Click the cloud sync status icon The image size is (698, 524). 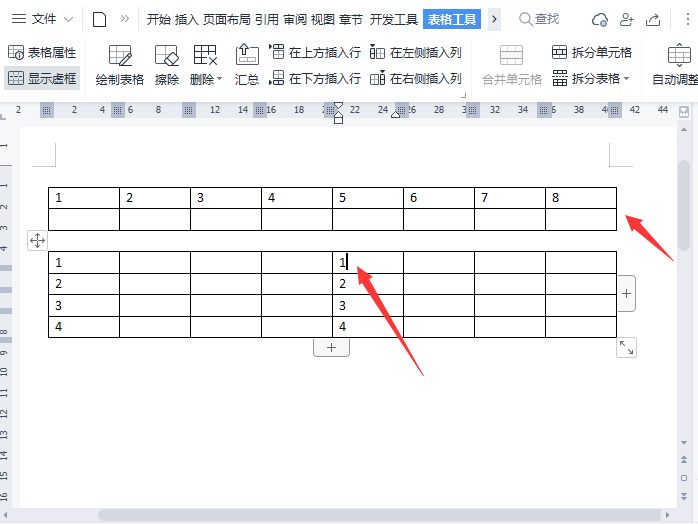600,20
